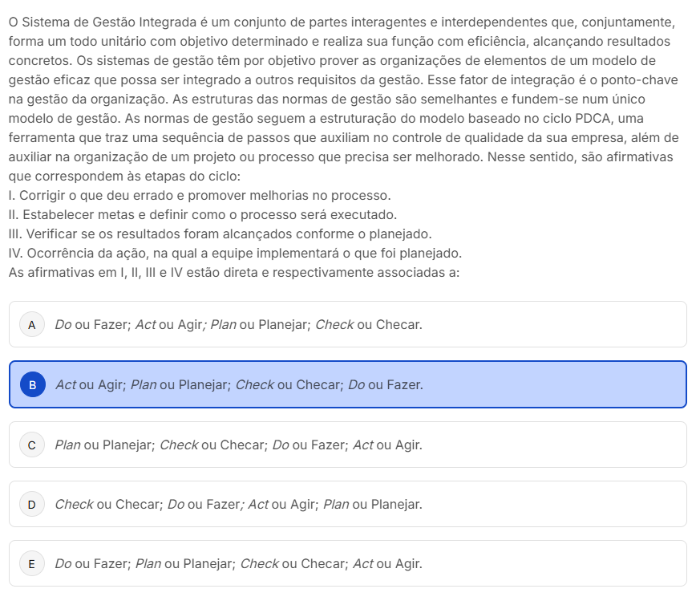
Task: Click statement I "Corrigir o que deu errado"
Action: click(x=200, y=196)
